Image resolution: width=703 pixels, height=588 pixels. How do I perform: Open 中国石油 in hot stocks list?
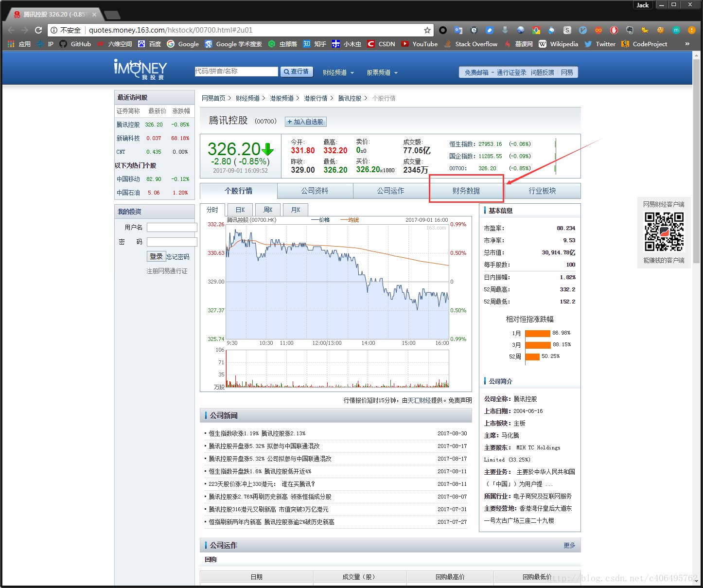coord(128,193)
